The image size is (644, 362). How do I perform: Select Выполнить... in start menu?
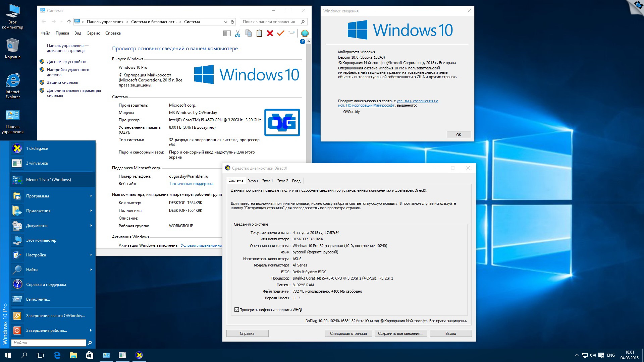[x=52, y=299]
